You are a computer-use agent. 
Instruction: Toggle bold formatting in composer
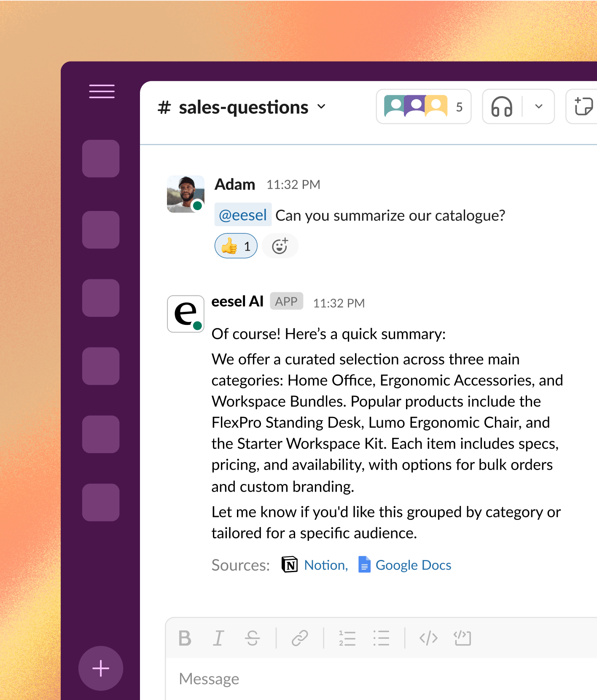coord(185,638)
